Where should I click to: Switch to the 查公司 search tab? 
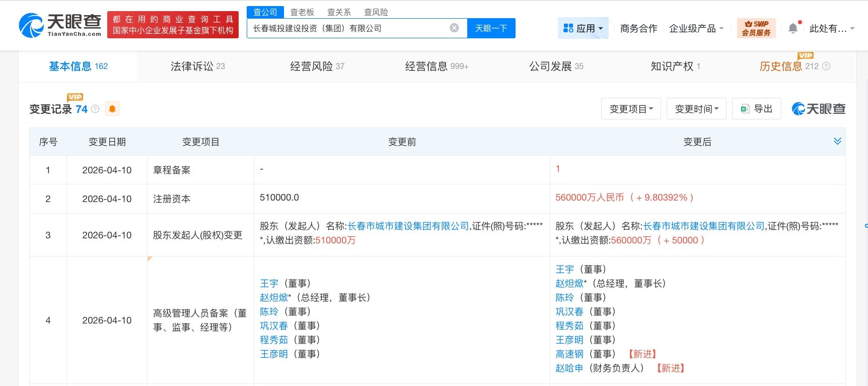point(265,12)
